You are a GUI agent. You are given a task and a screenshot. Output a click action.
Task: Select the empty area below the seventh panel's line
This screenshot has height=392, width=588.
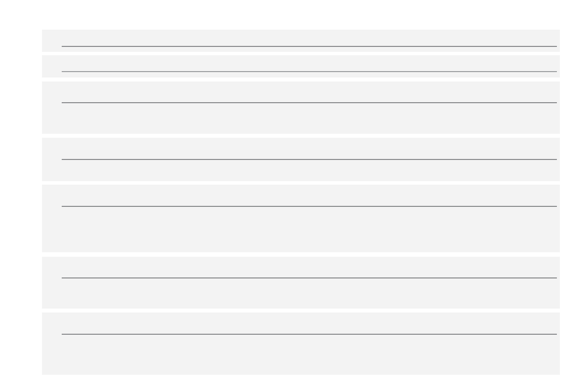click(309, 354)
